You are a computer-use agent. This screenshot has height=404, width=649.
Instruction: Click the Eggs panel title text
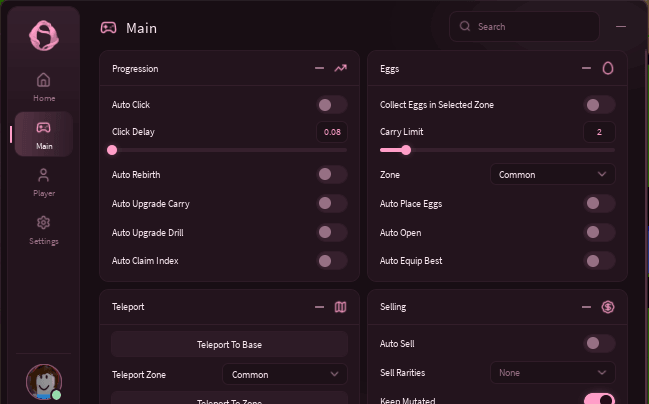click(x=389, y=69)
